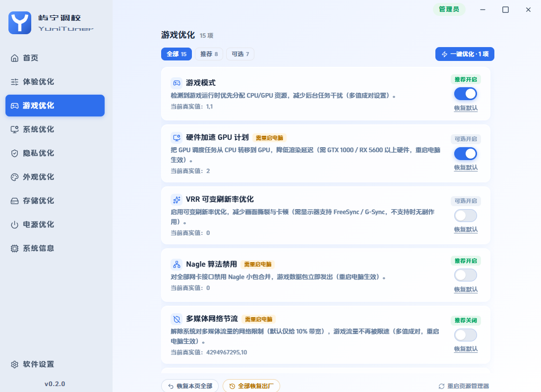This screenshot has width=541, height=392.
Task: Click the undo arrow icon in 恢复本页全部
Action: coord(171,386)
